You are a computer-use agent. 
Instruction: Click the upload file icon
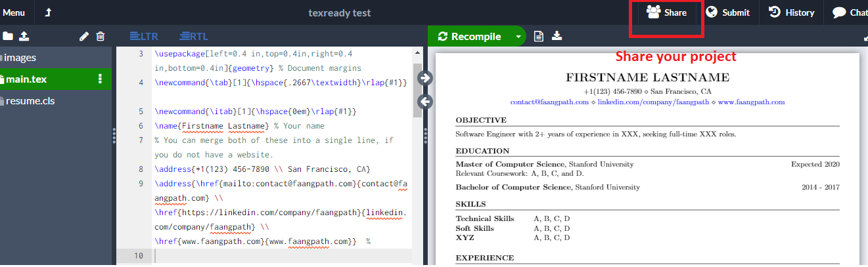click(24, 36)
